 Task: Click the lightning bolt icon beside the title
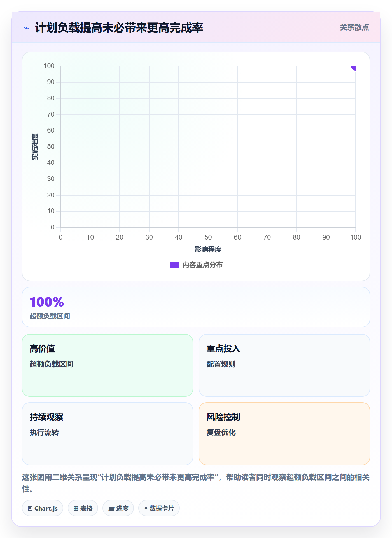(x=27, y=28)
